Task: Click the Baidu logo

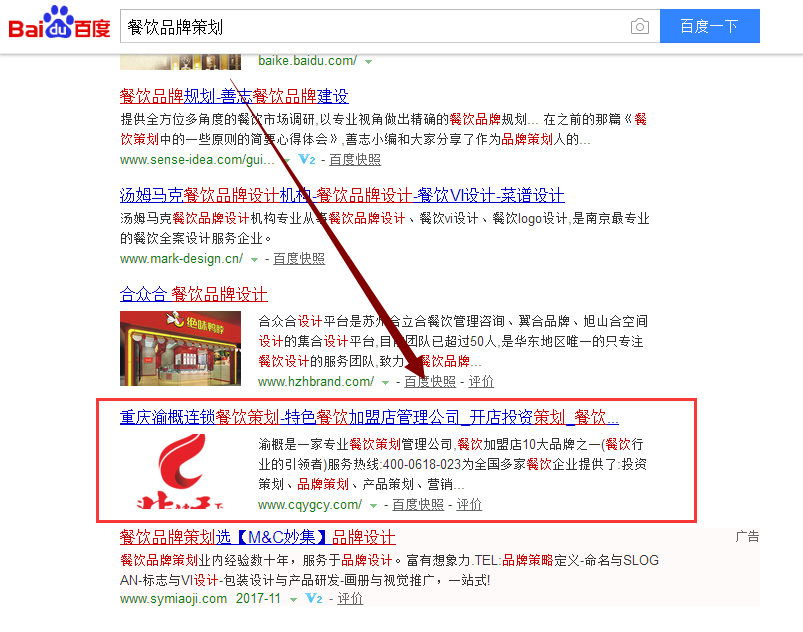Action: click(x=59, y=23)
